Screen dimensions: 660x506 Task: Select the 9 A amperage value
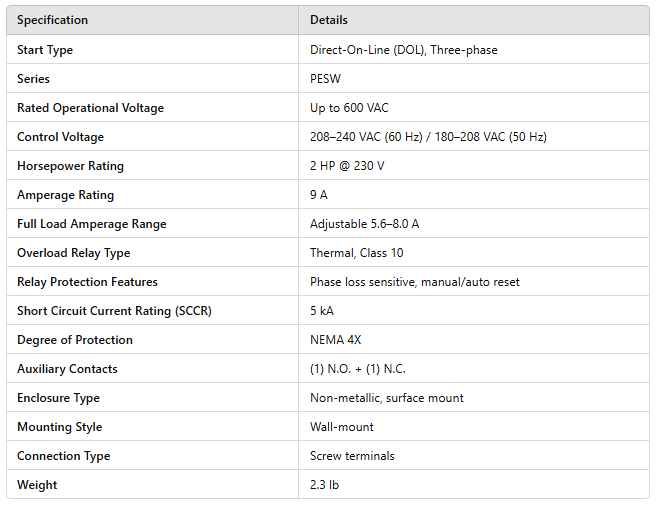coord(318,195)
